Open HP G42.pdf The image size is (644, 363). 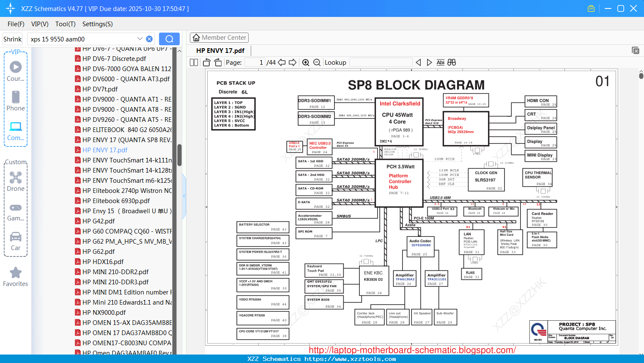pyautogui.click(x=99, y=221)
